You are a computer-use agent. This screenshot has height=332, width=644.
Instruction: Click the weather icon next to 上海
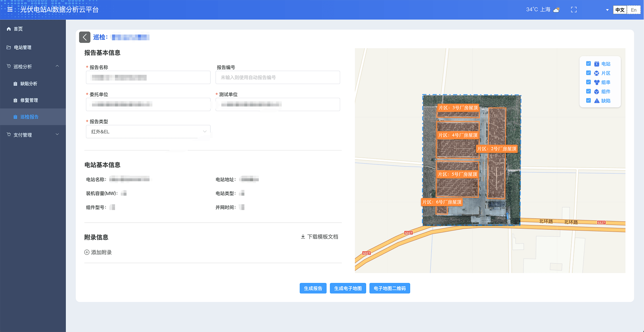[557, 10]
